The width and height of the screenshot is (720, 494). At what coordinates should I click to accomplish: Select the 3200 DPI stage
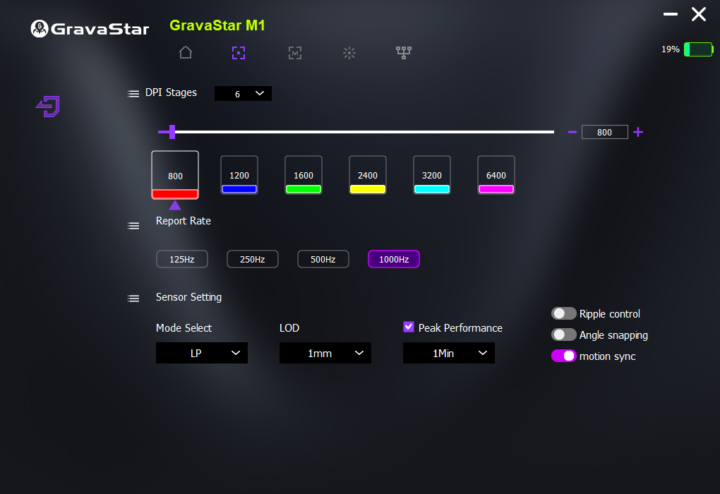pyautogui.click(x=432, y=175)
